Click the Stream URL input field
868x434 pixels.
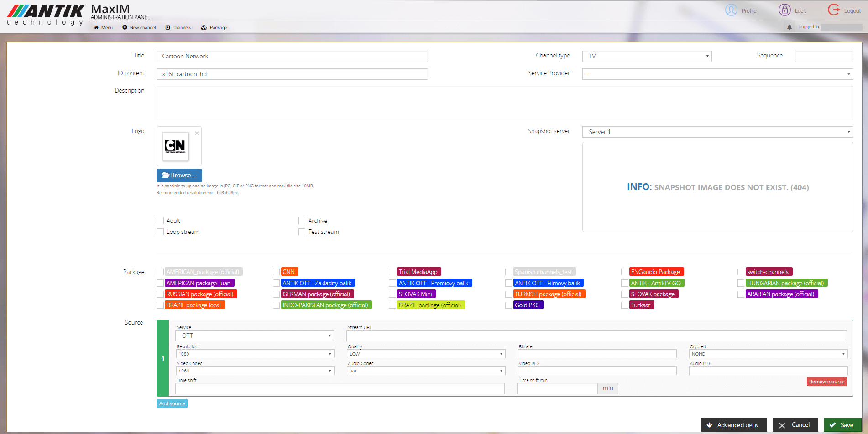596,336
